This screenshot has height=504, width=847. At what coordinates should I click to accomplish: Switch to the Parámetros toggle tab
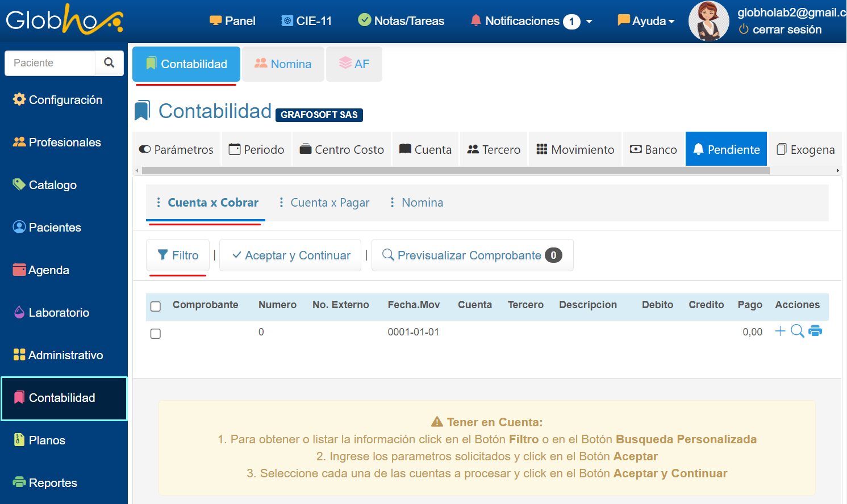177,150
